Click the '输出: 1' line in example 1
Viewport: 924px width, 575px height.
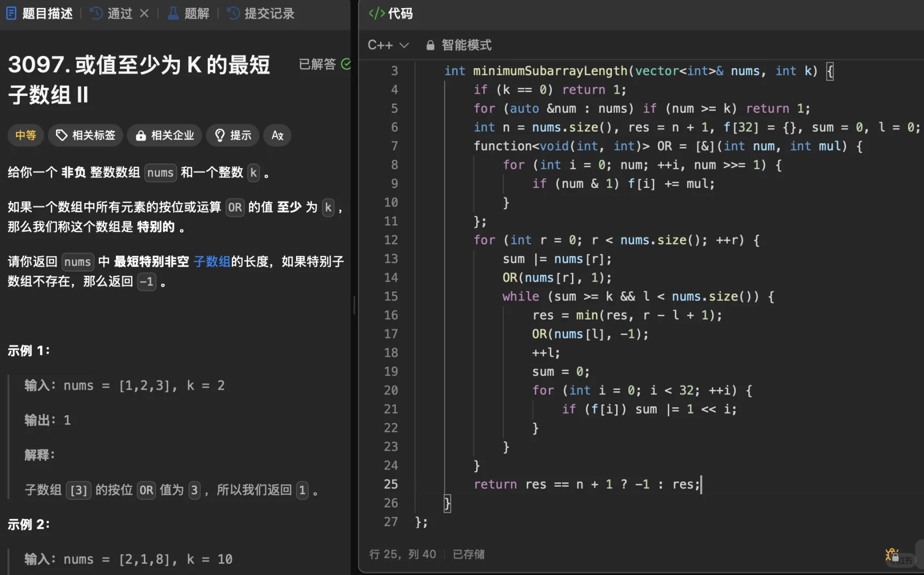pyautogui.click(x=47, y=420)
